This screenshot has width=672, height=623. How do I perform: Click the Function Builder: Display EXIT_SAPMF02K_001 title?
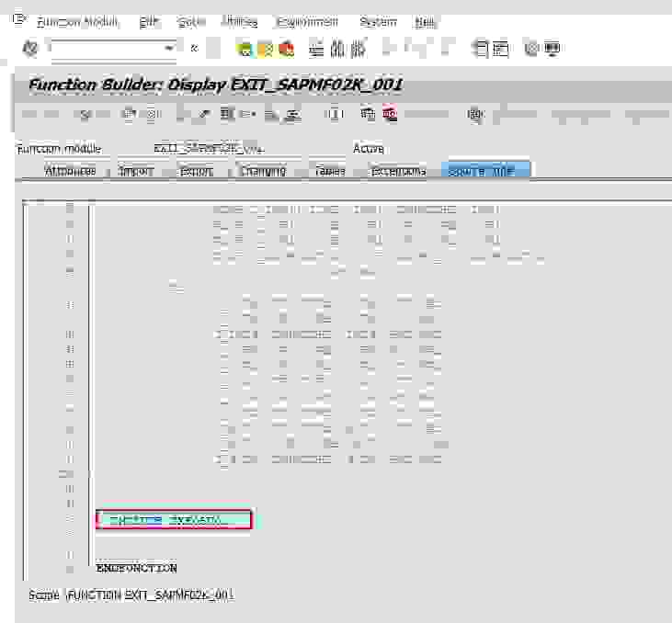pos(215,85)
